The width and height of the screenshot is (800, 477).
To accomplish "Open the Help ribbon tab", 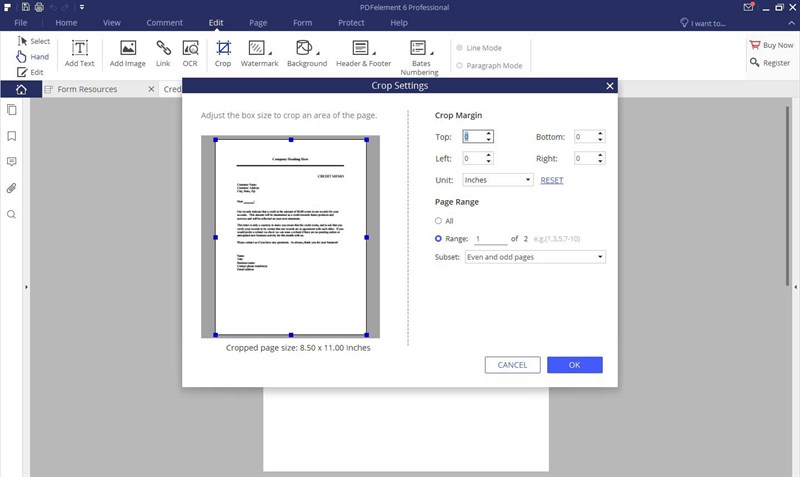I will [399, 22].
